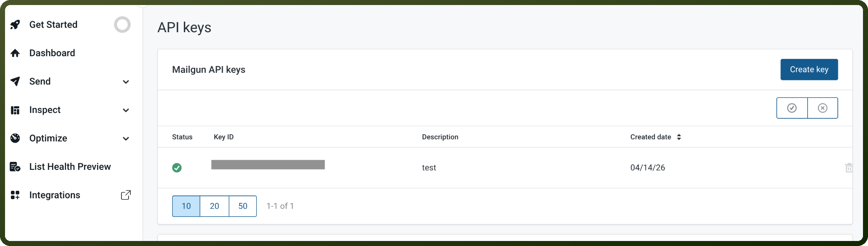Click the Get Started rocket icon
The width and height of the screenshot is (868, 246).
pos(15,25)
